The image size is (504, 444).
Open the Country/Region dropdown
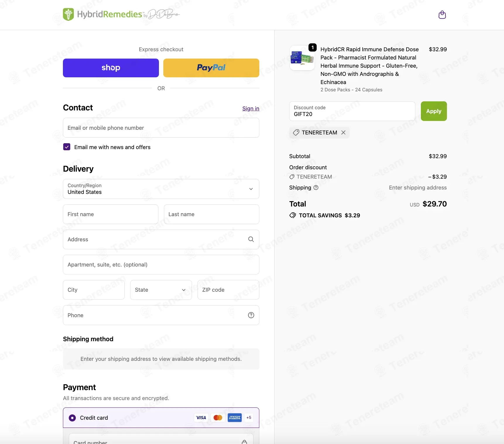pyautogui.click(x=161, y=189)
